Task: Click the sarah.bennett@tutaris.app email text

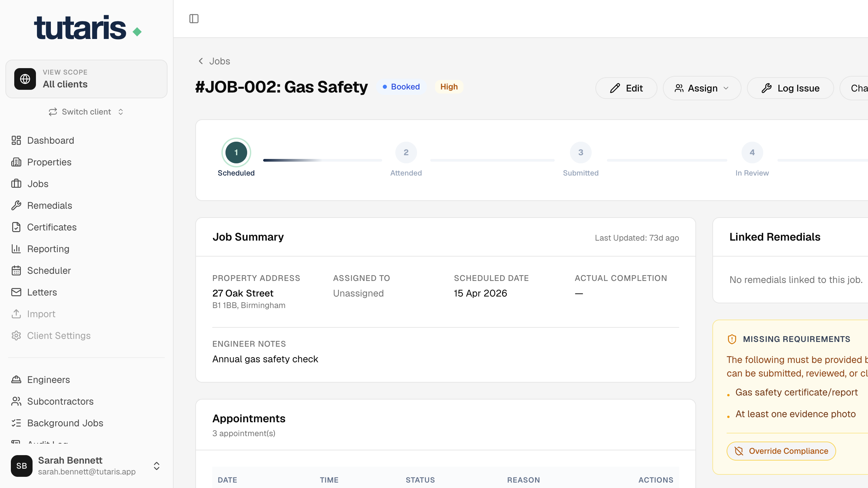Action: [x=87, y=472]
